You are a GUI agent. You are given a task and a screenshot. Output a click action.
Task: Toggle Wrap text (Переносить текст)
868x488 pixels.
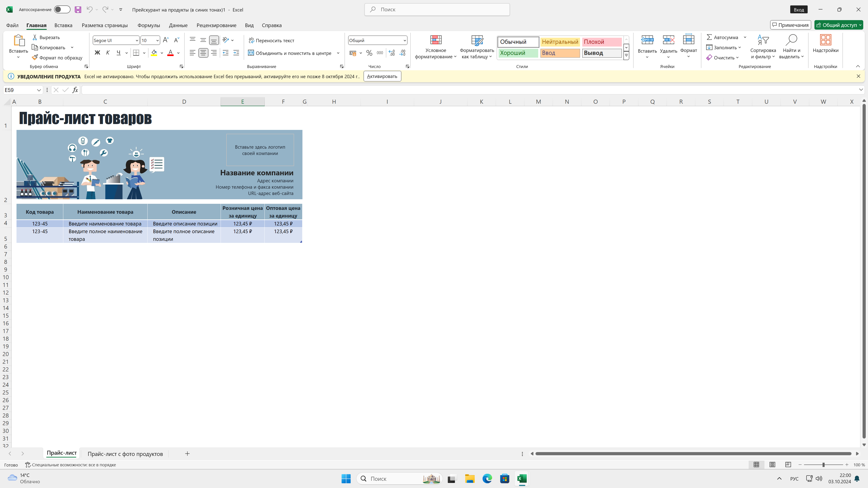tap(271, 40)
